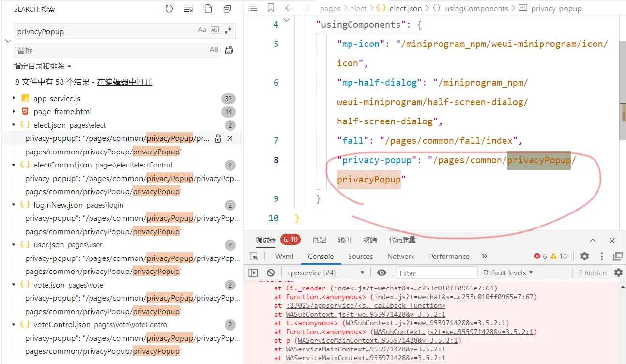Collapse loginNew.json results
This screenshot has width=626, height=364.
coord(14,205)
